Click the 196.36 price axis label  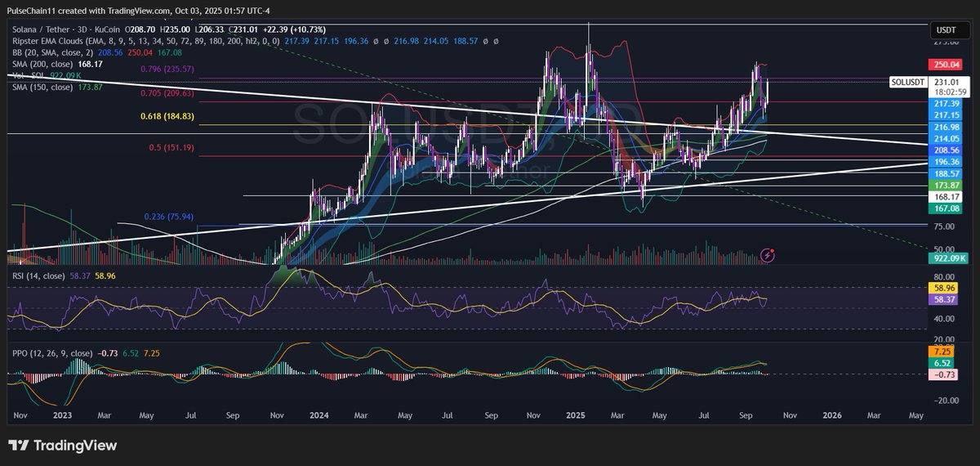(x=946, y=163)
